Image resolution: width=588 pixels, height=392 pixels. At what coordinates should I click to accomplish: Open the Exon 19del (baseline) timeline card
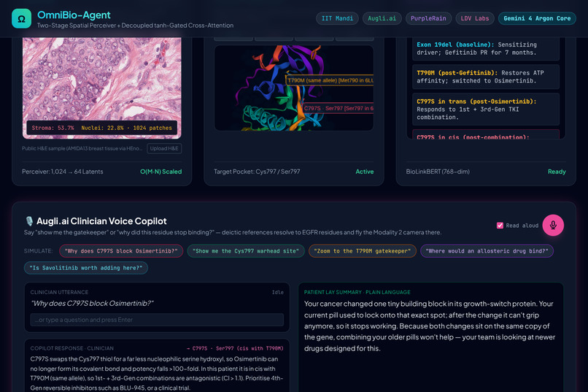pyautogui.click(x=486, y=48)
